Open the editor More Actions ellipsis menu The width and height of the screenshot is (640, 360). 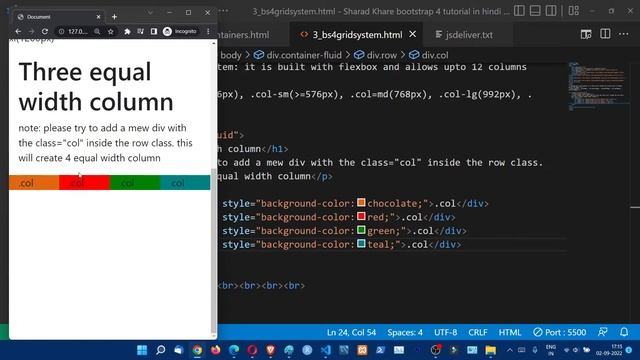click(624, 34)
